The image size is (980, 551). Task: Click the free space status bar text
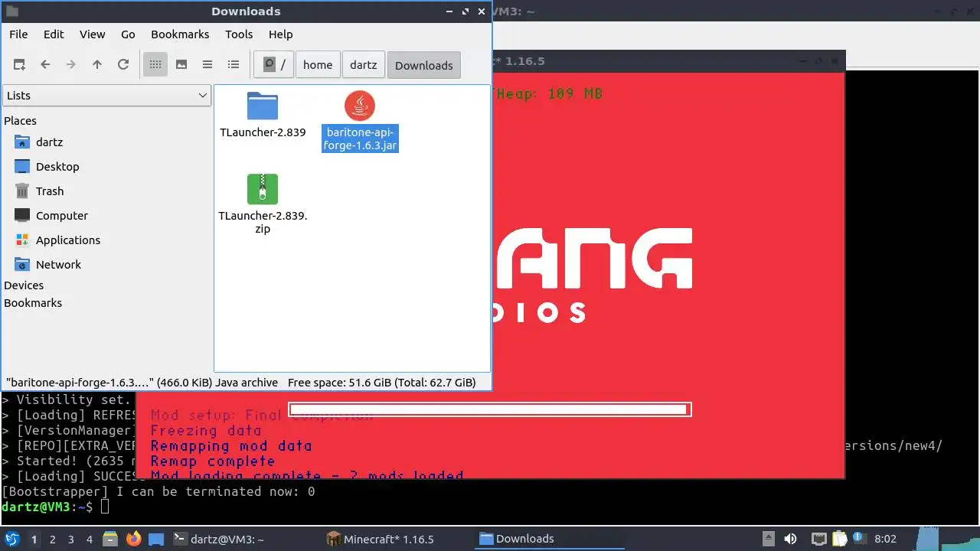[x=381, y=383]
